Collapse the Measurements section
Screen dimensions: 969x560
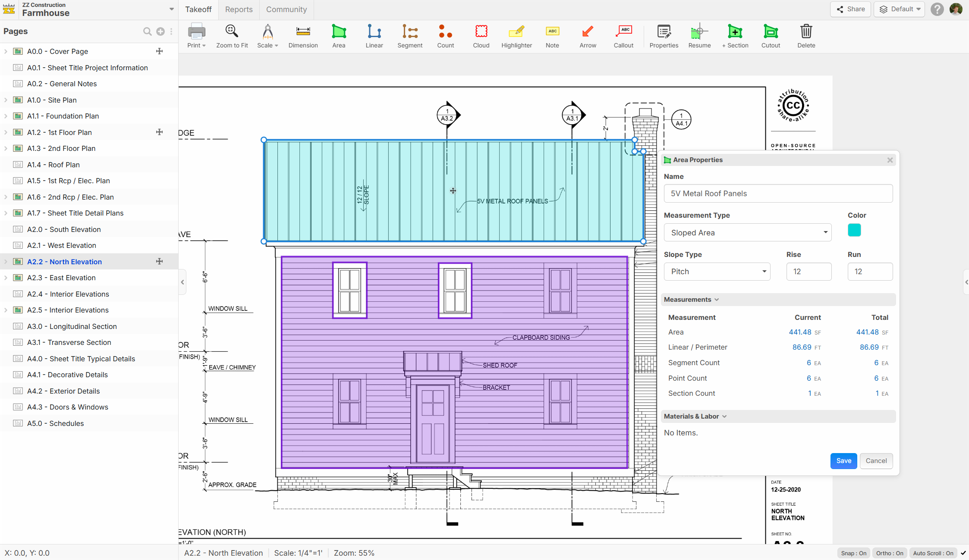[691, 300]
